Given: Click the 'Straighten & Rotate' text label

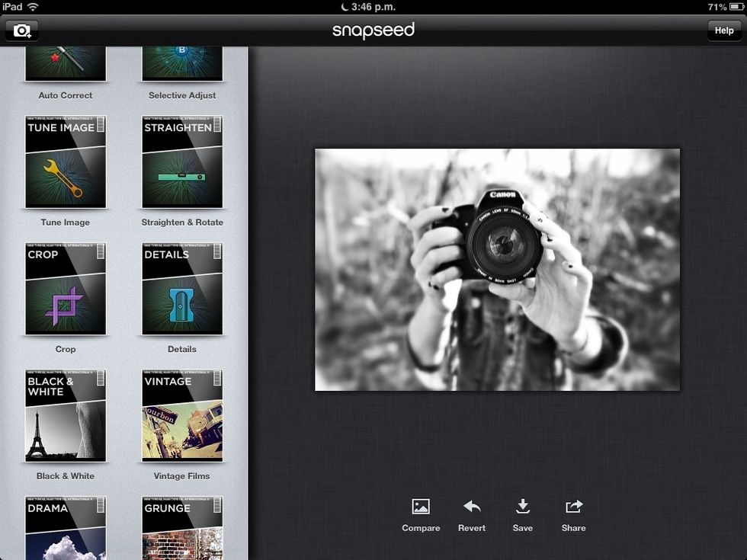Looking at the screenshot, I should pyautogui.click(x=182, y=222).
